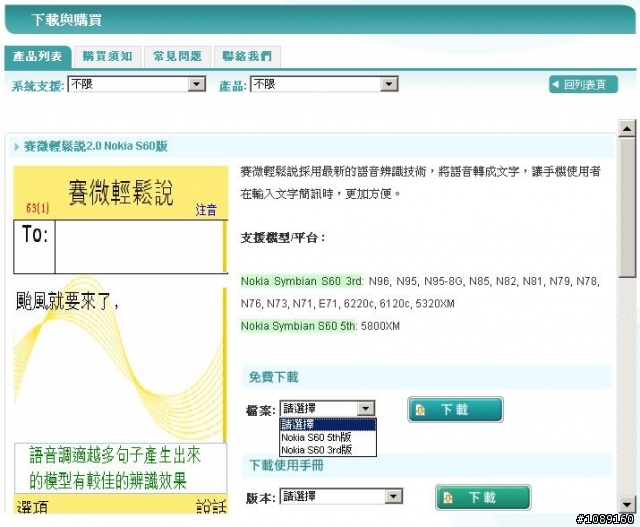Click the vertical scrollbar thumb
Screen dimensions: 640x527
(627, 208)
